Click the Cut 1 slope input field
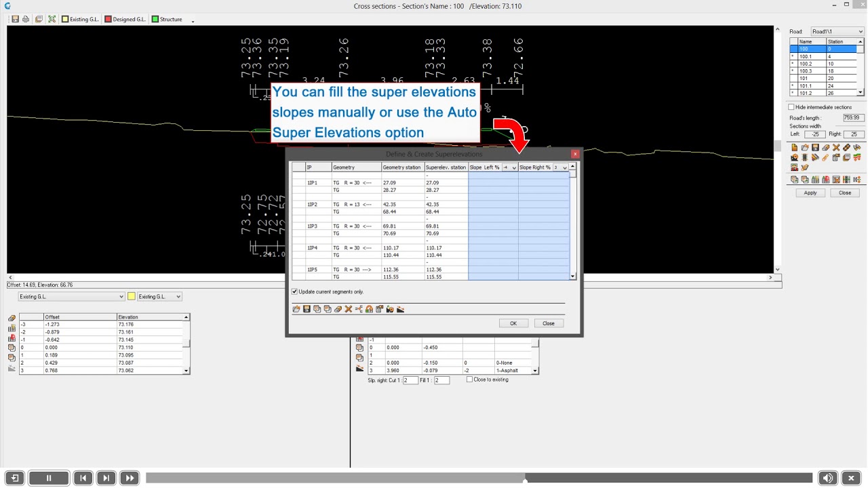Image resolution: width=868 pixels, height=488 pixels. [x=410, y=380]
